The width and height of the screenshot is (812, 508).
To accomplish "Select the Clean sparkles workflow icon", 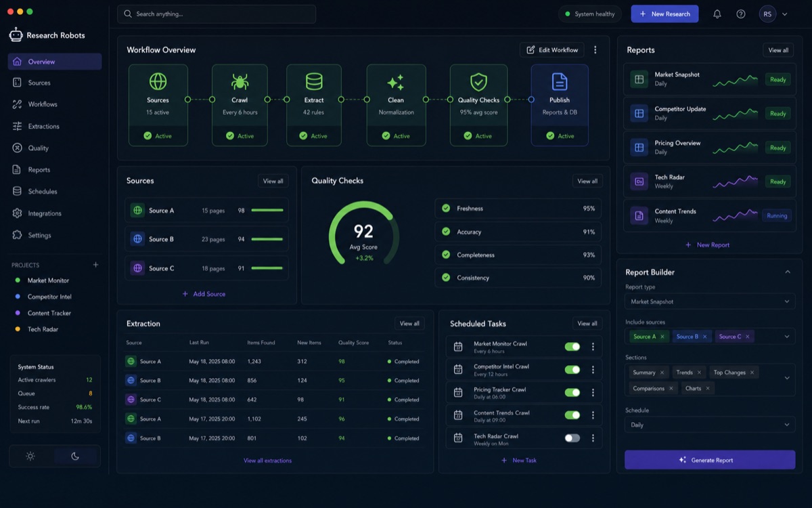I will coord(396,82).
